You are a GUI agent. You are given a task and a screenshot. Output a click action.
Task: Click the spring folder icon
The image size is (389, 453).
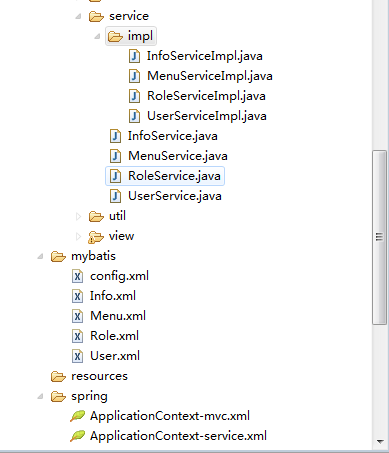(x=58, y=396)
